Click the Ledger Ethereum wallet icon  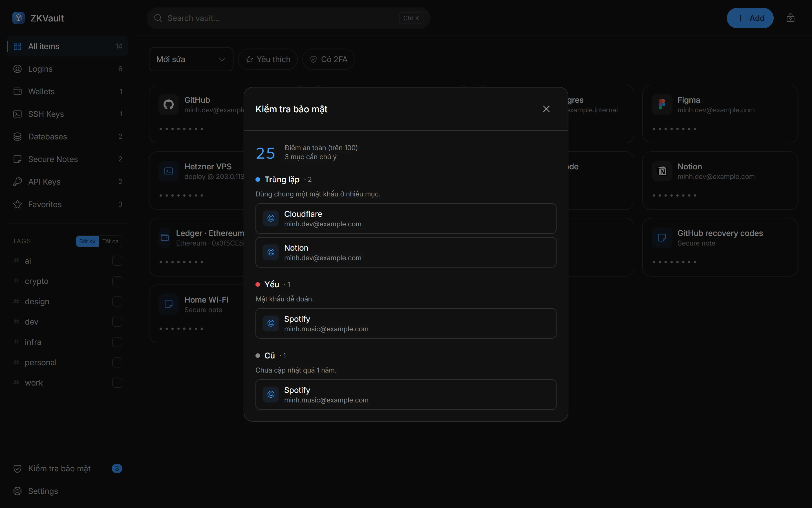pos(165,238)
